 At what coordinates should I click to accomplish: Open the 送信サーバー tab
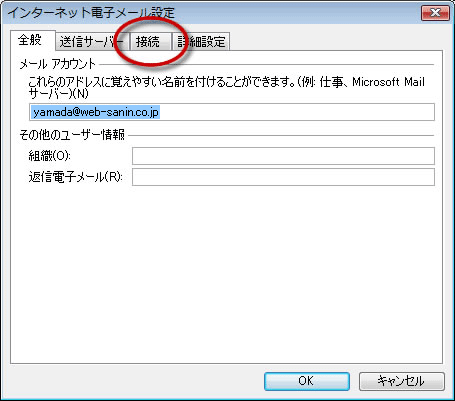[x=92, y=42]
